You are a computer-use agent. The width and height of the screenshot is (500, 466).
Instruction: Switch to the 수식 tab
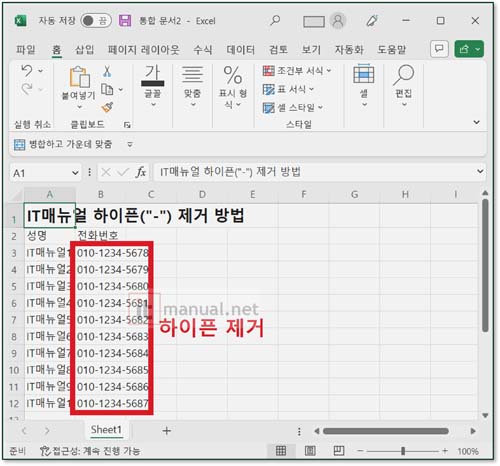point(203,50)
